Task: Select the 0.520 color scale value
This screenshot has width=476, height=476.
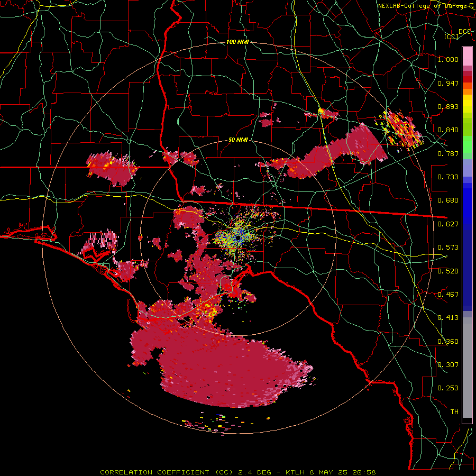Action: pyautogui.click(x=448, y=271)
